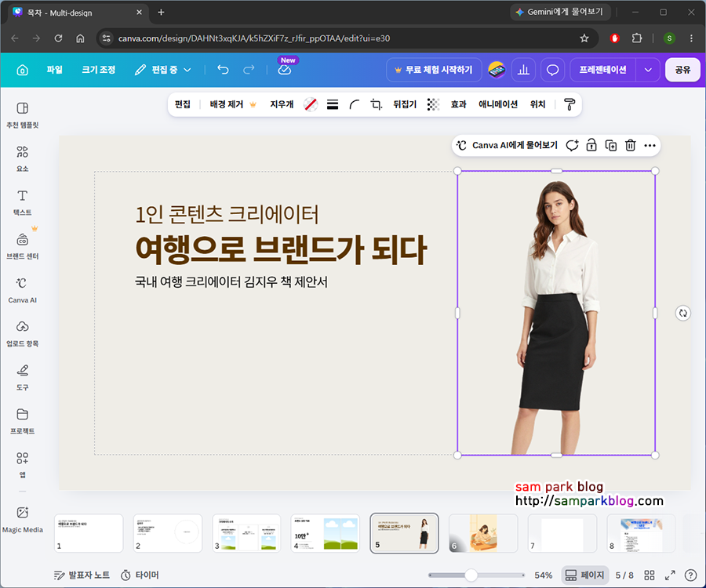Click the 공유 share button
The image size is (706, 588).
click(x=682, y=70)
